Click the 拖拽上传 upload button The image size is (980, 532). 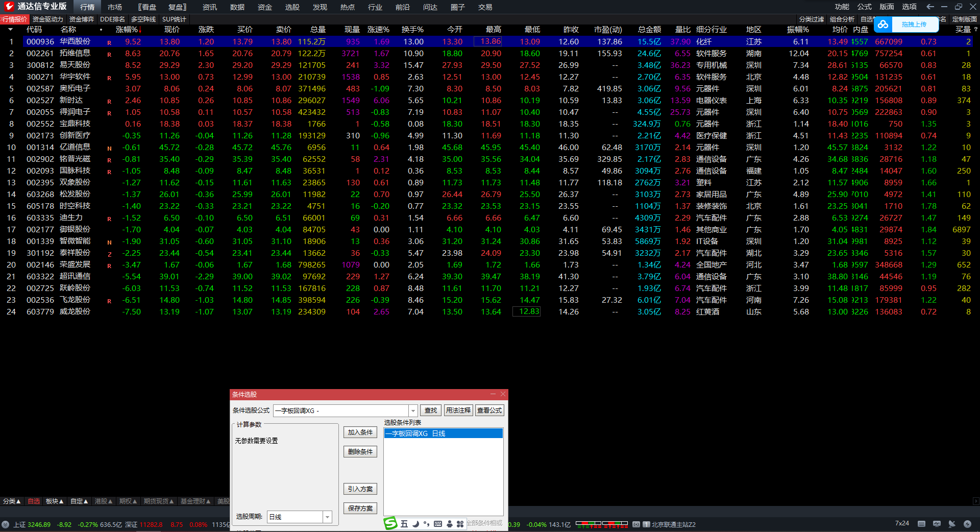(x=914, y=25)
